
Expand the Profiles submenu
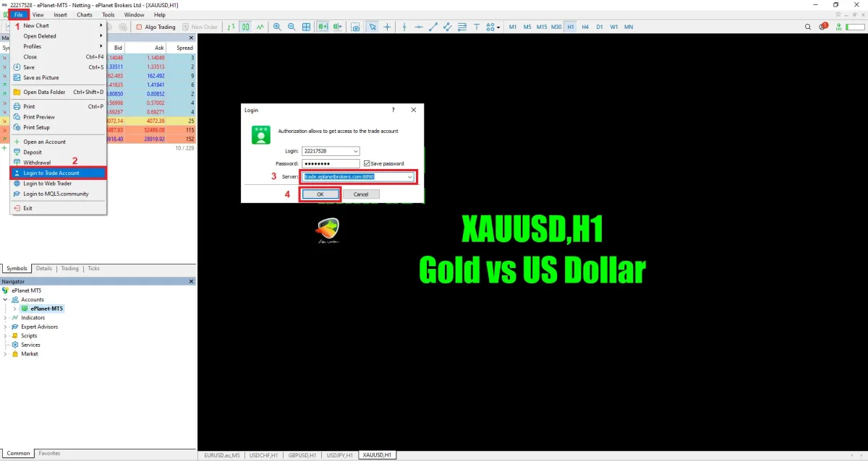pyautogui.click(x=59, y=46)
